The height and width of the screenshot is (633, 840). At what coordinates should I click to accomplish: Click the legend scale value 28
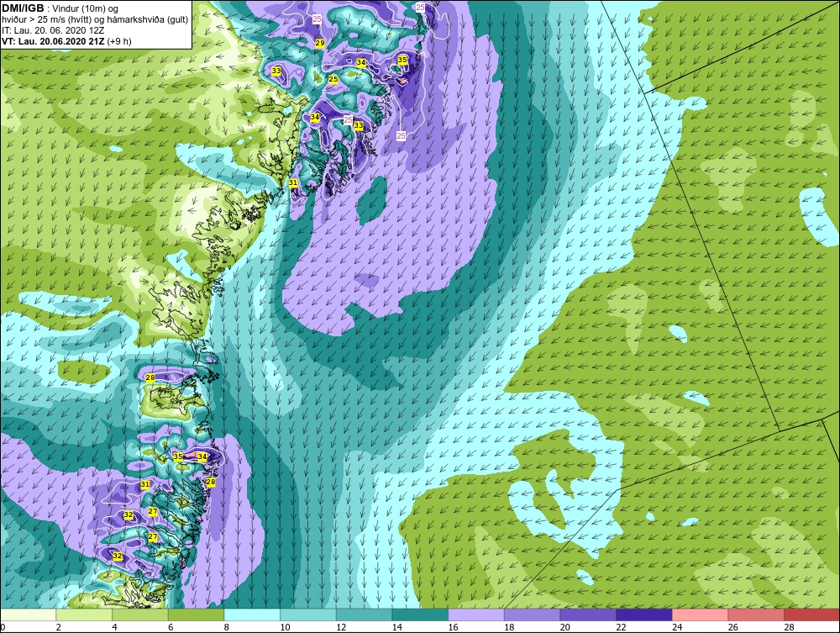789,627
